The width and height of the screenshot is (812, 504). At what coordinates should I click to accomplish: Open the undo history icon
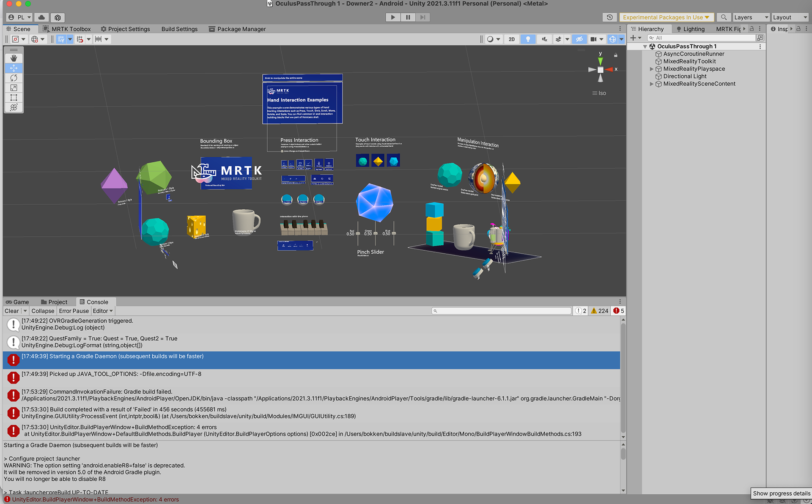point(609,17)
